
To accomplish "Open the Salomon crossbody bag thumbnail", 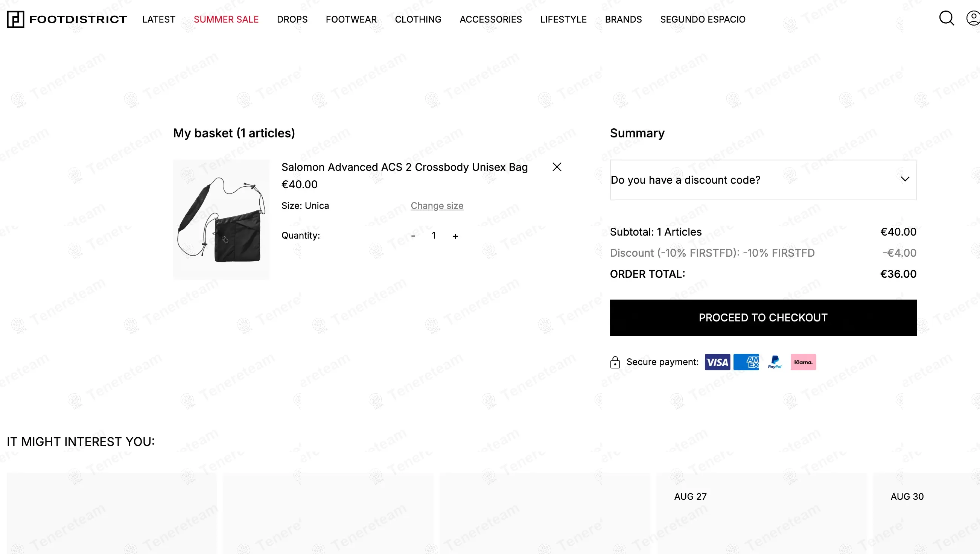I will pos(221,220).
